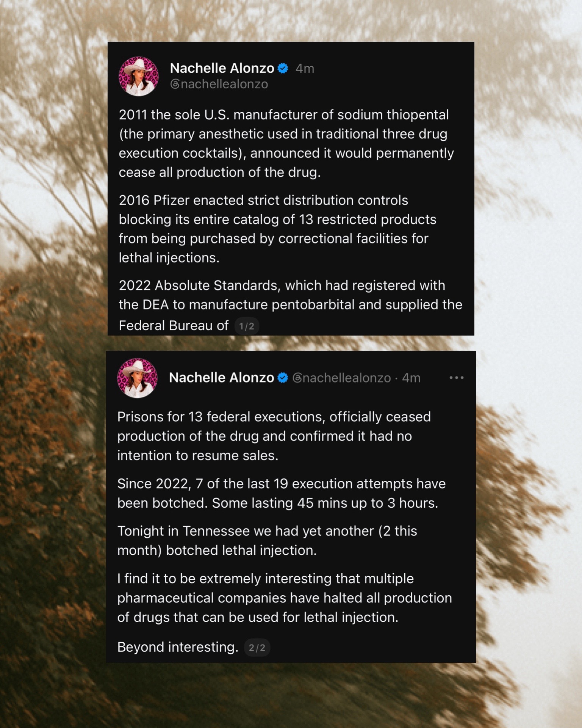The width and height of the screenshot is (582, 728).
Task: Select the paragraph about 2016 Pfizer distribution controls
Action: pos(277,229)
